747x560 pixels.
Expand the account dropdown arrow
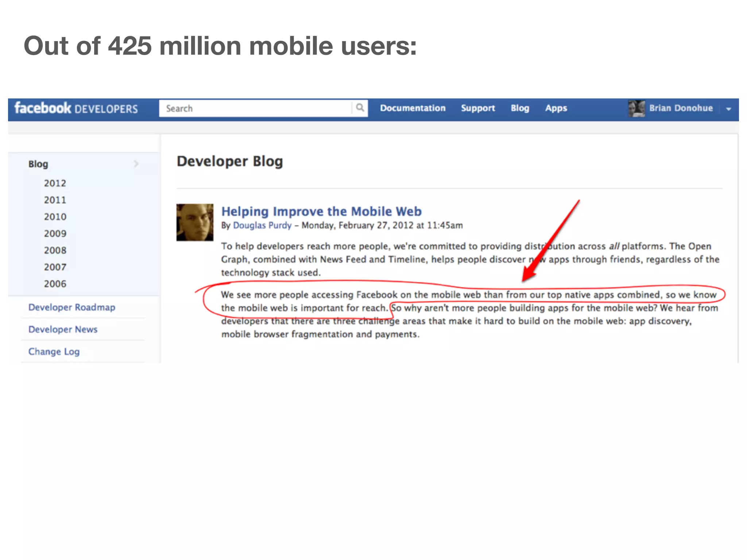pyautogui.click(x=728, y=109)
